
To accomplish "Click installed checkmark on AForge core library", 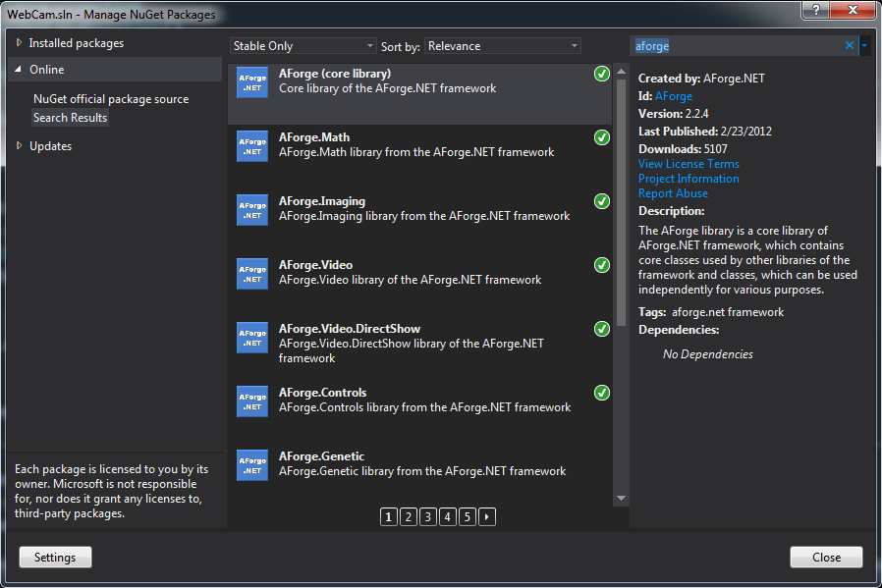I will coord(602,74).
